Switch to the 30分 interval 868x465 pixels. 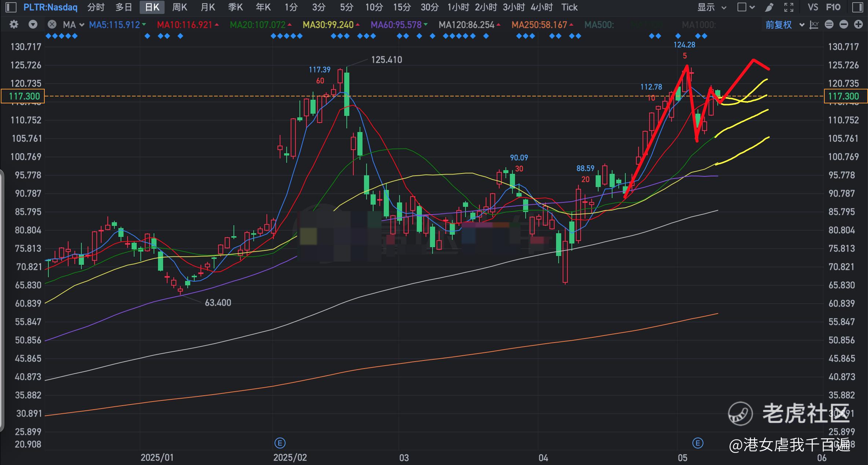coord(430,7)
